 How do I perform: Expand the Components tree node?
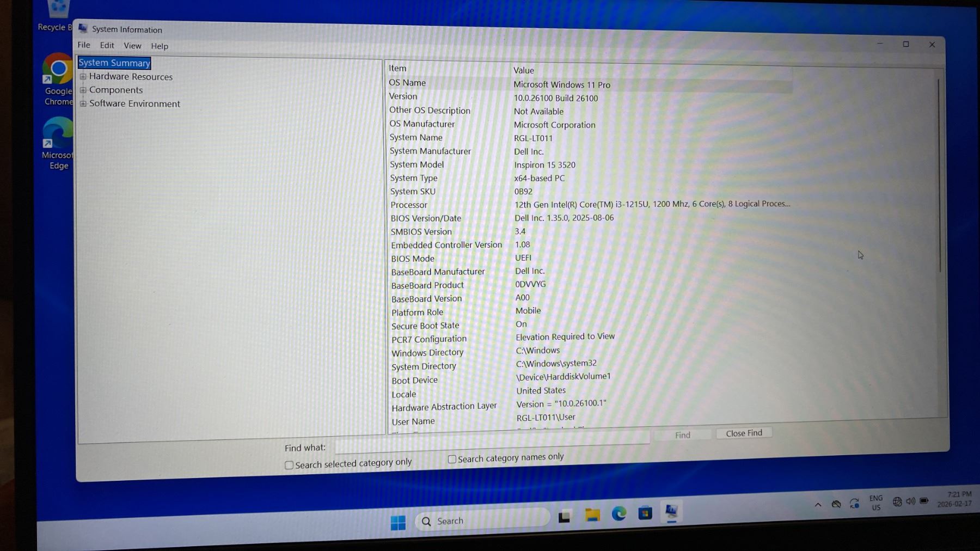(83, 90)
